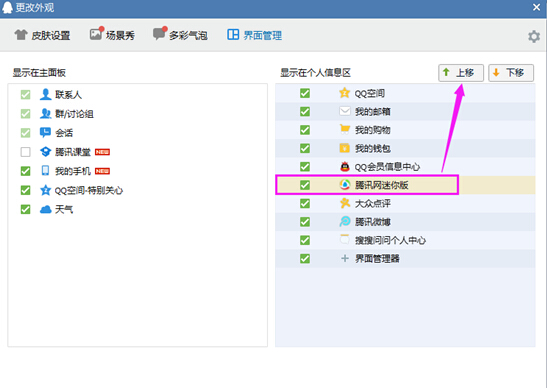
Task: Click the 界面管理器 plus icon
Action: click(345, 258)
